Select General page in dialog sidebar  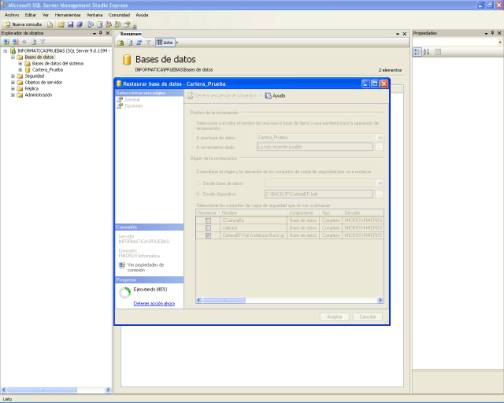132,100
